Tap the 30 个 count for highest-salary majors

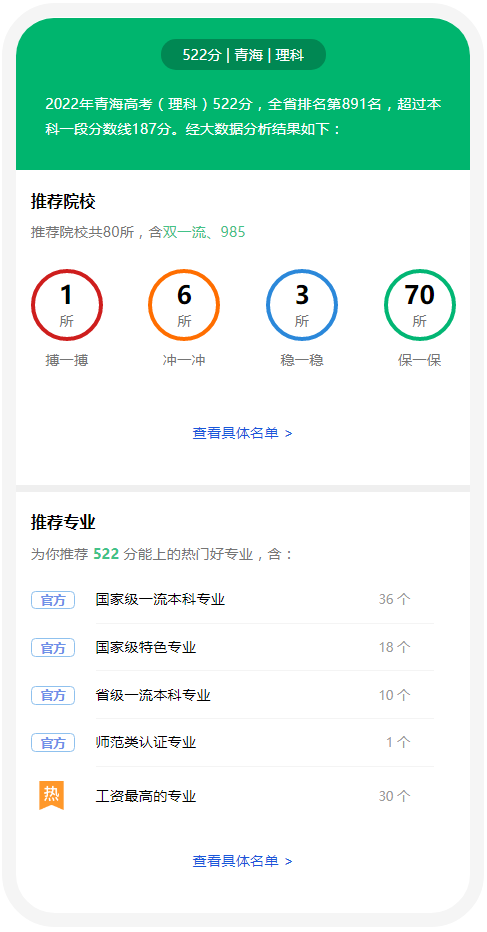(x=395, y=796)
